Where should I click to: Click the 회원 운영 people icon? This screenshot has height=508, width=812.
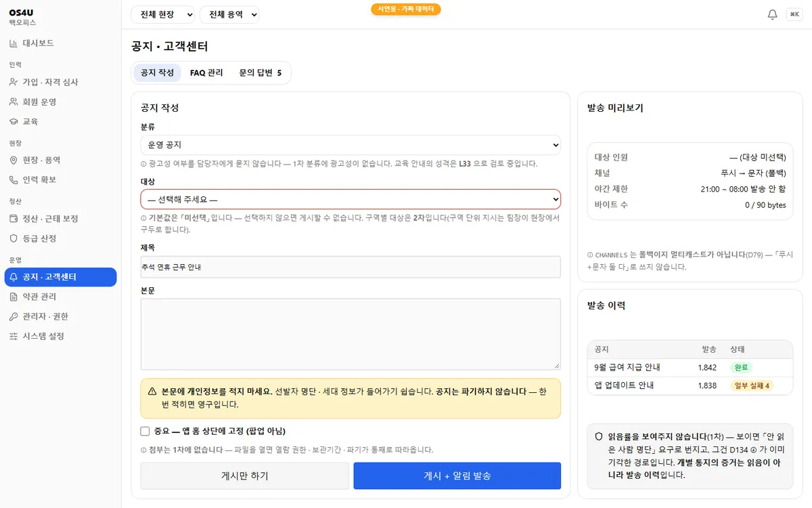pos(14,102)
